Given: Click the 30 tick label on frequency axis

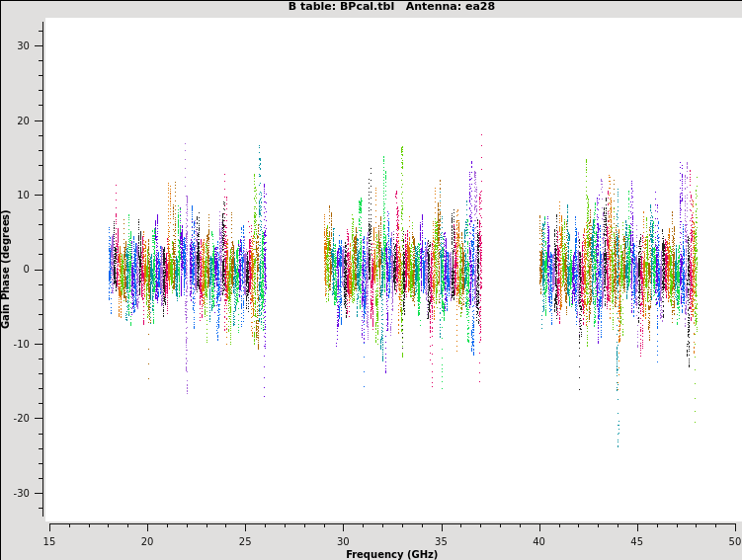Looking at the screenshot, I should (x=343, y=540).
